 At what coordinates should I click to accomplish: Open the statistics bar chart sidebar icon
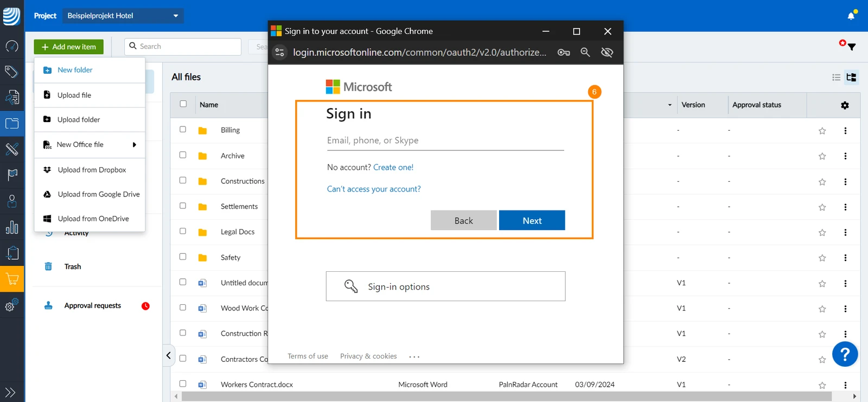[x=12, y=227]
